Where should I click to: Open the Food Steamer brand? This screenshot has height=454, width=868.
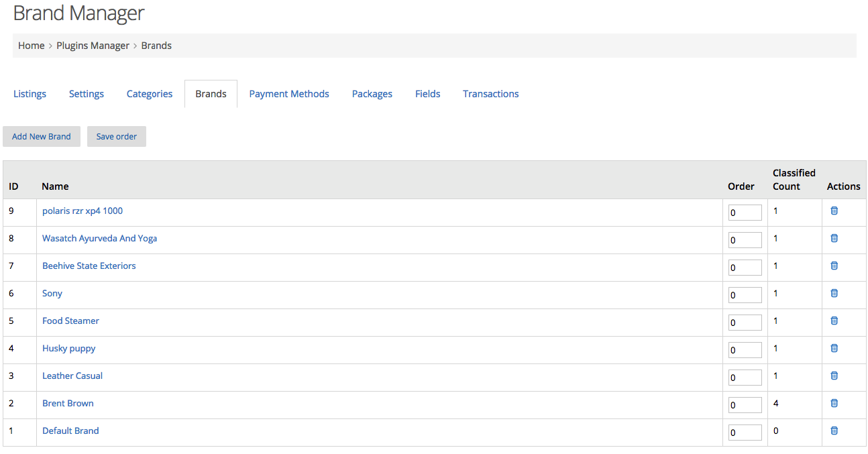point(71,321)
